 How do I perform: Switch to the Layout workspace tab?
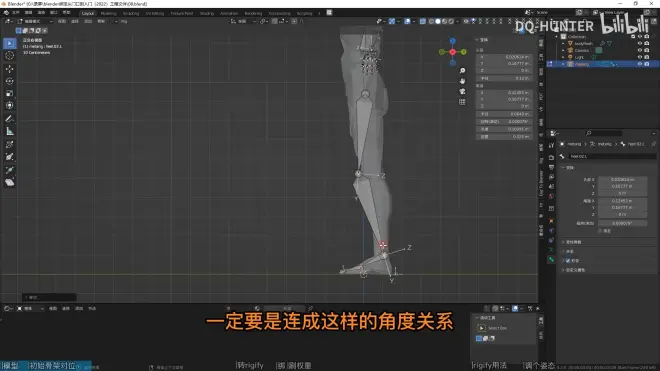point(88,13)
